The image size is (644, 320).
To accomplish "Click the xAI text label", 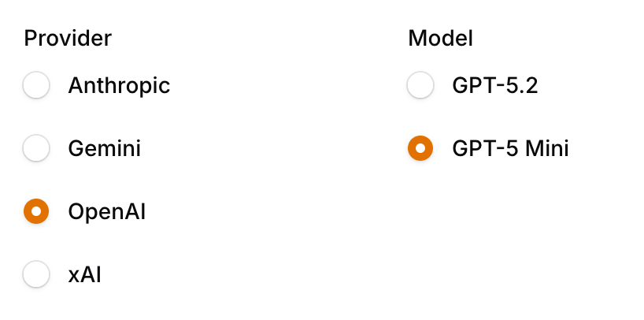I will [85, 274].
